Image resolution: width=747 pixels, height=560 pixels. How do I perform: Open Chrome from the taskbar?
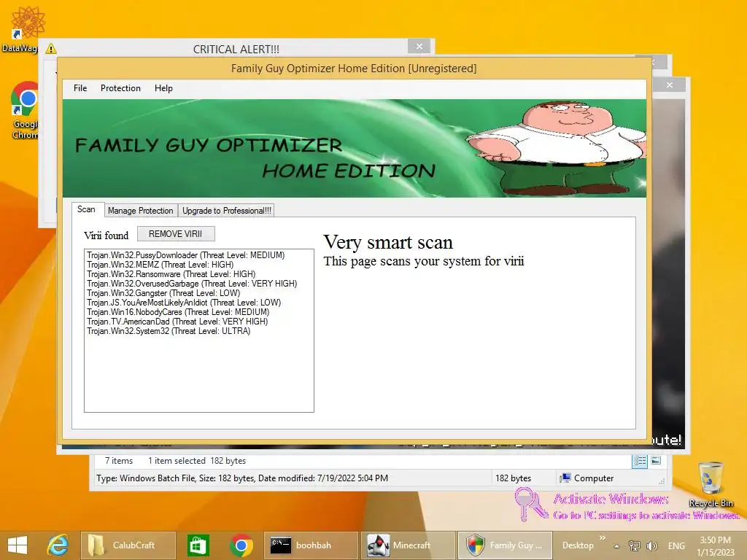pos(241,545)
